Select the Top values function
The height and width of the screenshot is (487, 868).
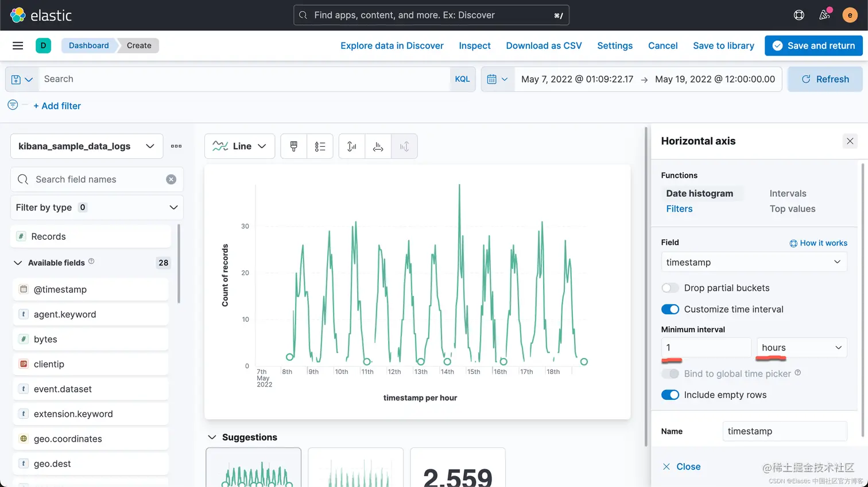792,209
